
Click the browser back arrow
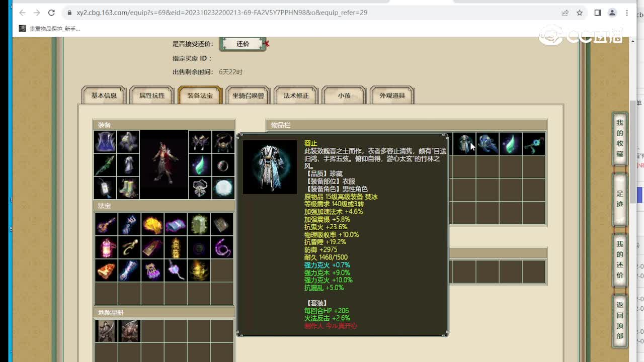(x=22, y=13)
